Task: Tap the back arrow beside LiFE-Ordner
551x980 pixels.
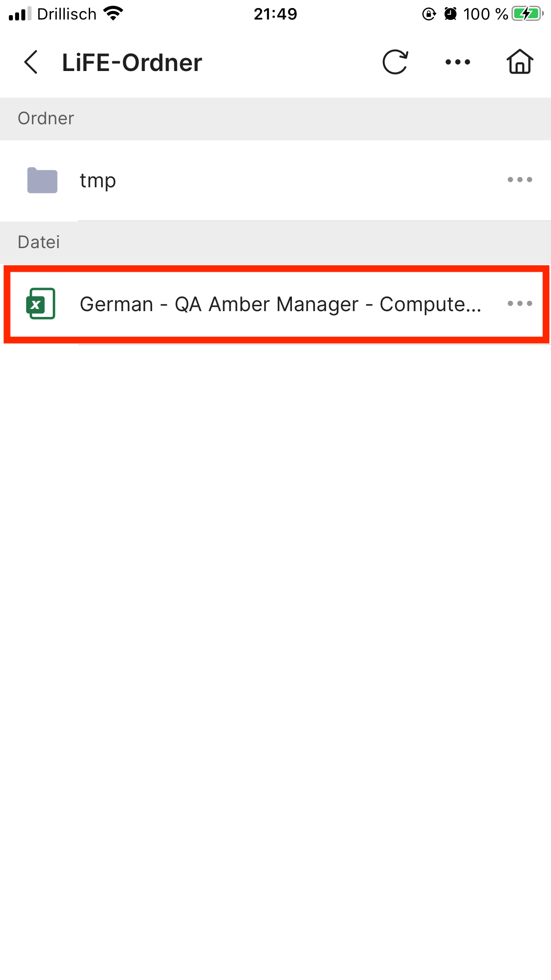Action: tap(31, 62)
